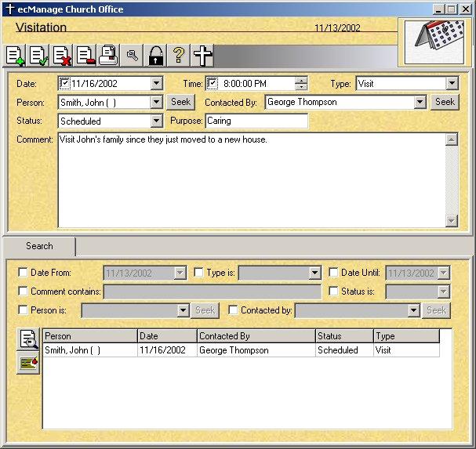The height and width of the screenshot is (449, 476).
Task: Click Seek button next to Contacted By
Action: [x=445, y=102]
